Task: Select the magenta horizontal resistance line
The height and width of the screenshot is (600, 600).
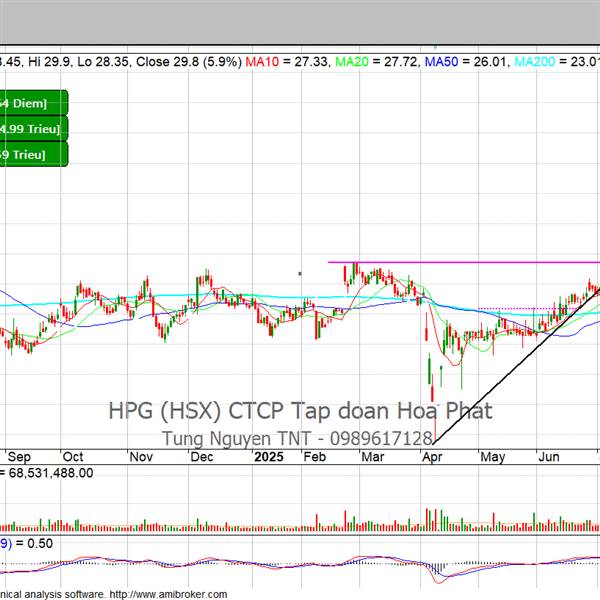Action: tap(470, 263)
